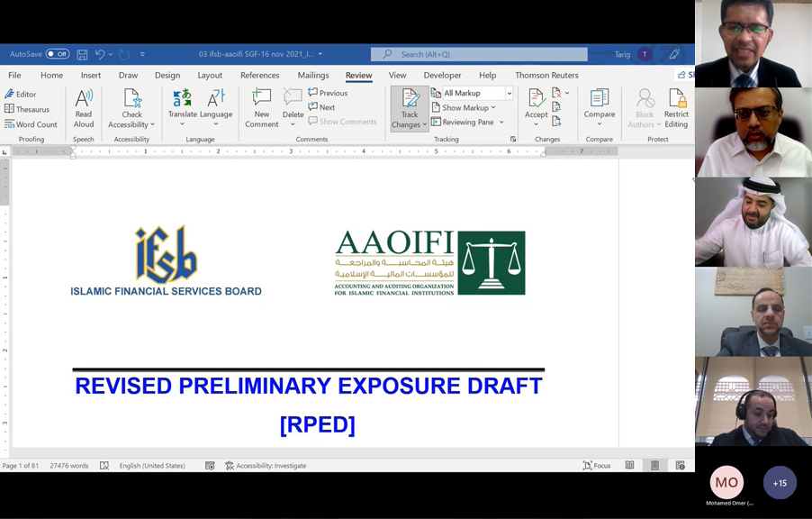Click the Save disk icon
Image resolution: width=812 pixels, height=519 pixels.
(x=82, y=54)
